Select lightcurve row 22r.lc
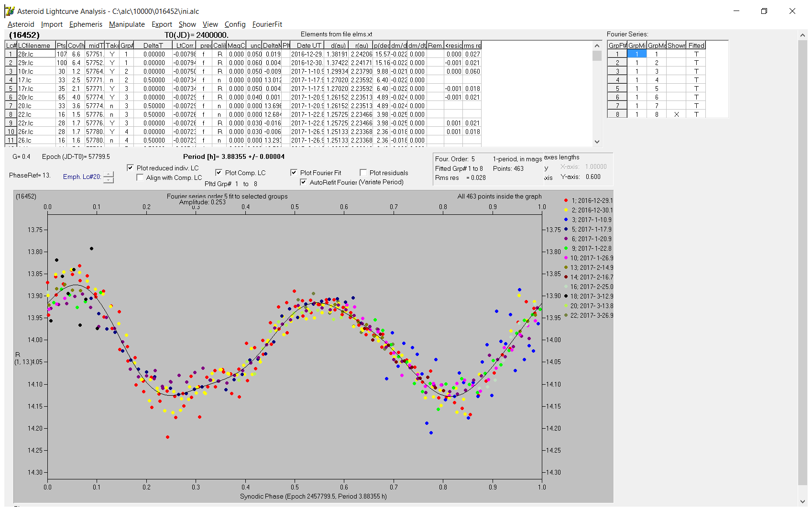 (x=243, y=123)
